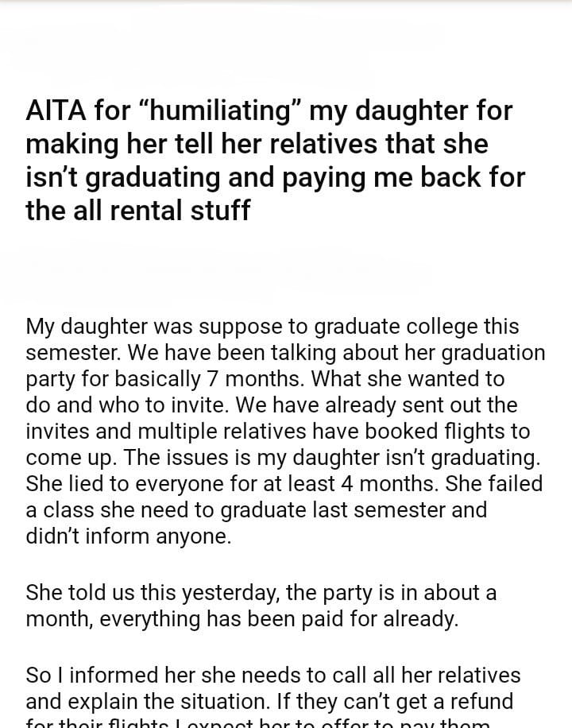Click "AITA" at the start of the title
572x728 pixels.
56,111
